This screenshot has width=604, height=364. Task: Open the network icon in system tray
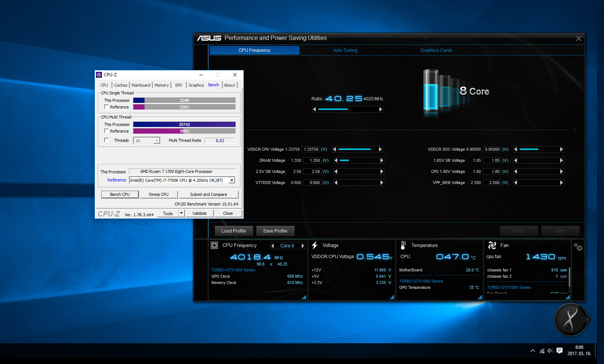point(542,351)
